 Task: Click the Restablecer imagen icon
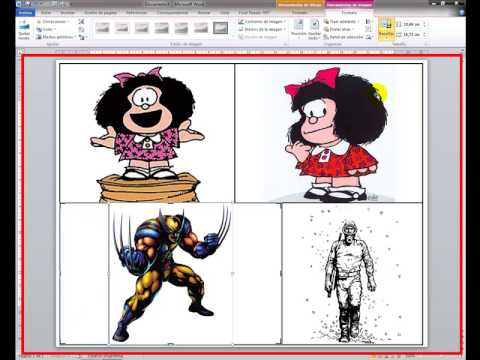82,37
